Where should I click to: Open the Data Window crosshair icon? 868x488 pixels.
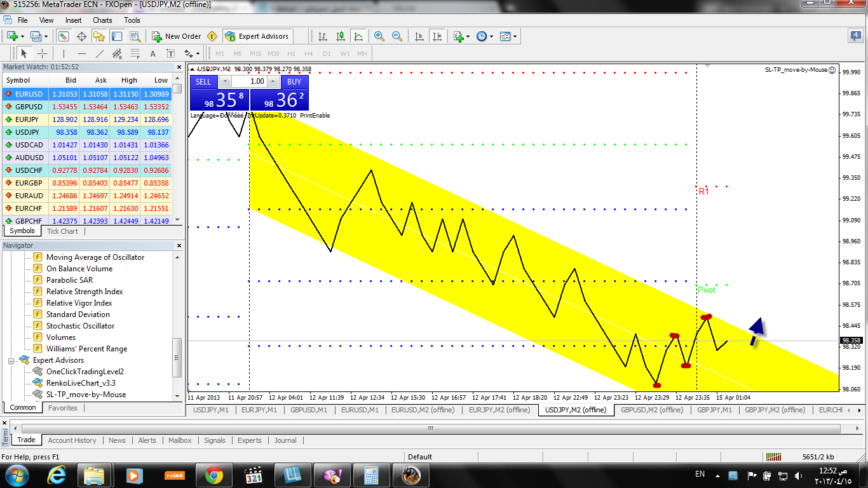pyautogui.click(x=81, y=36)
